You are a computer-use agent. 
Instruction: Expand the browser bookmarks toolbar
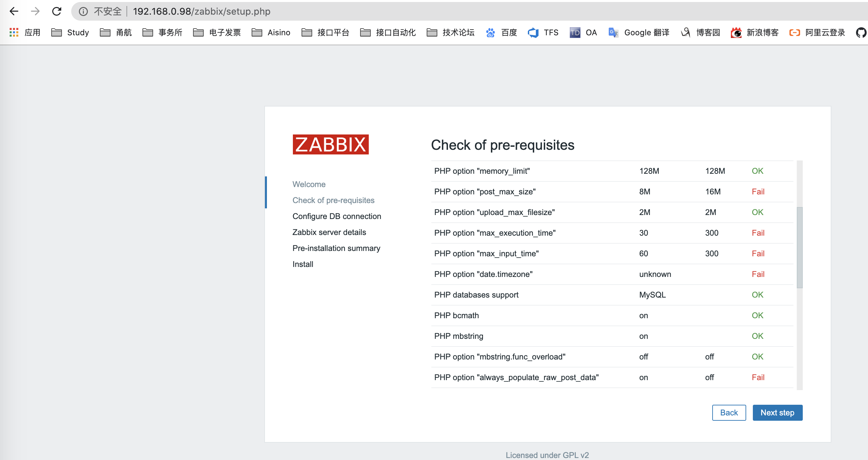(x=860, y=33)
